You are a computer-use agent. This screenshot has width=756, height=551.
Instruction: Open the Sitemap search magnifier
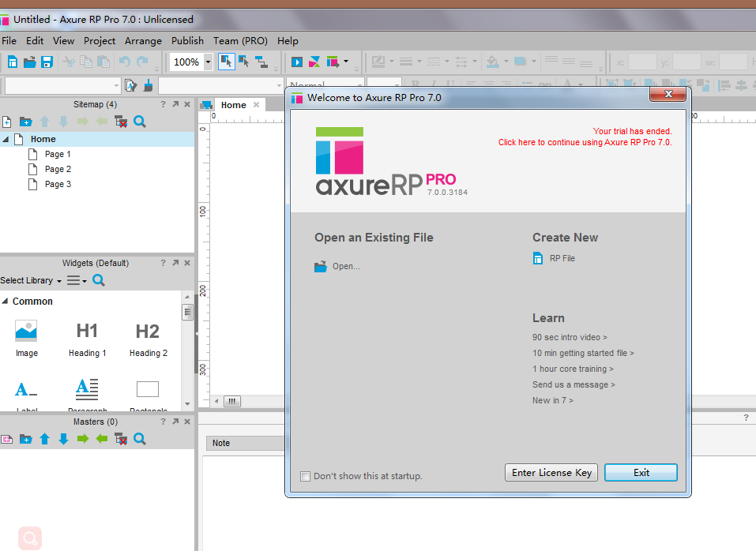[x=139, y=121]
